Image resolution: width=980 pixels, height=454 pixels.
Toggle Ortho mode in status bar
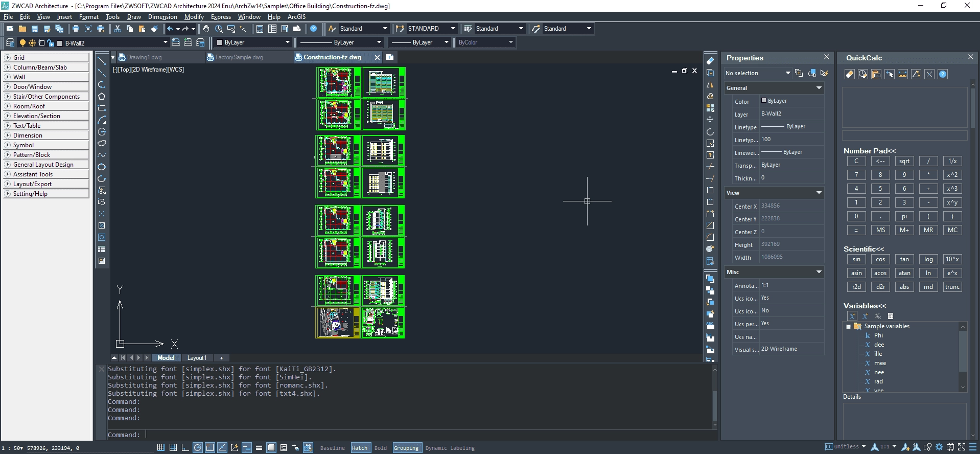coord(185,447)
